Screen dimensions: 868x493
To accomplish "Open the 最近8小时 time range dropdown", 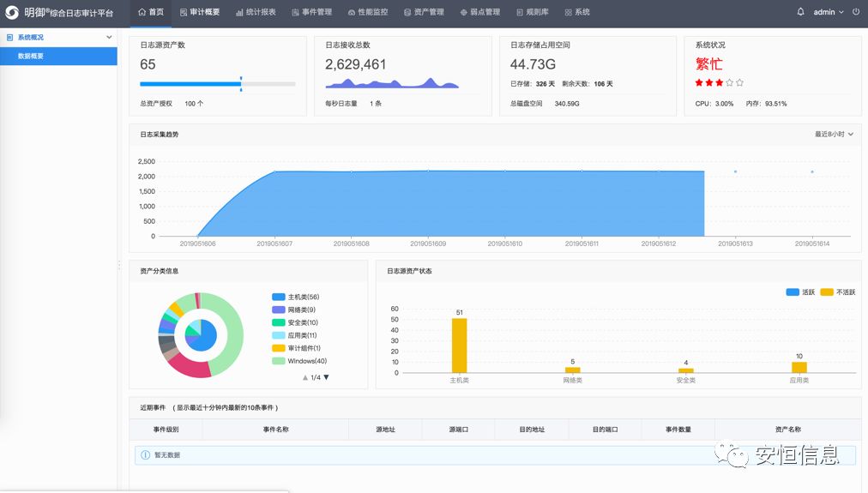I will tap(834, 135).
